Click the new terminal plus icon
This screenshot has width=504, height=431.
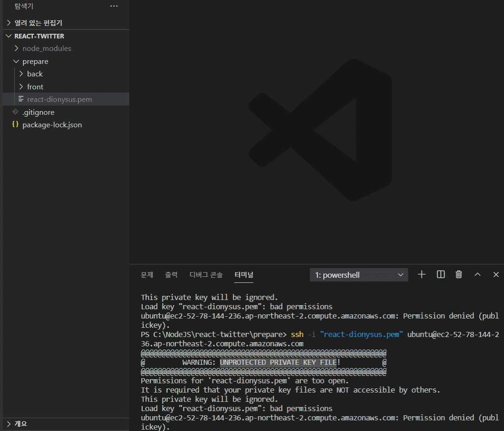pyautogui.click(x=422, y=275)
